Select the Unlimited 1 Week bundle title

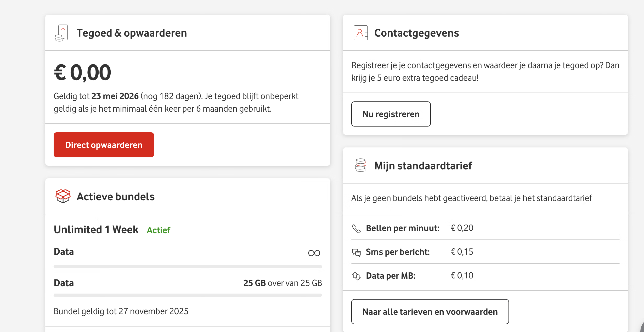[x=96, y=230]
